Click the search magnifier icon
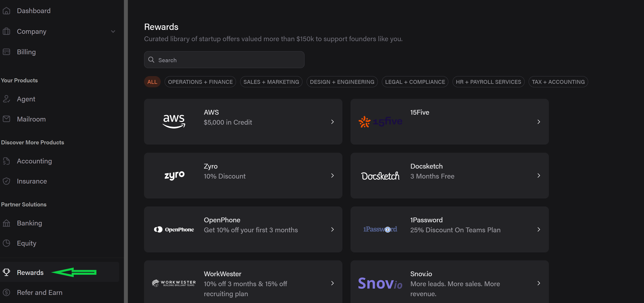The image size is (644, 303). pyautogui.click(x=151, y=60)
